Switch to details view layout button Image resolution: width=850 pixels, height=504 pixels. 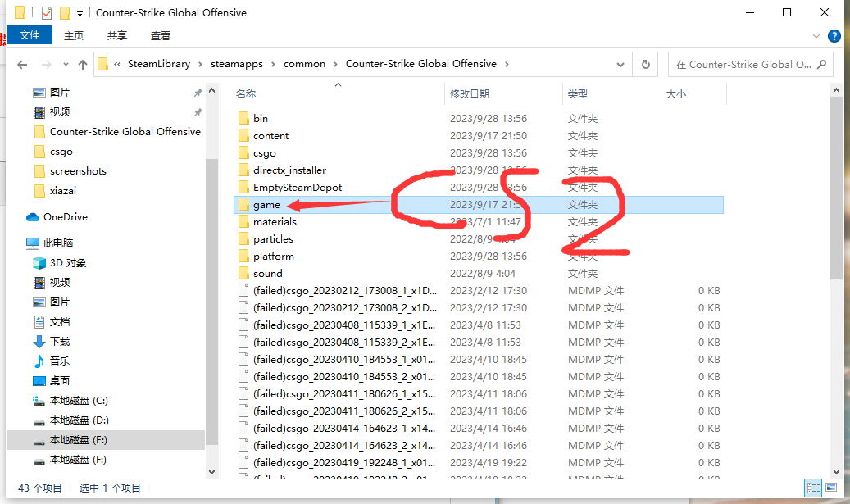(813, 488)
